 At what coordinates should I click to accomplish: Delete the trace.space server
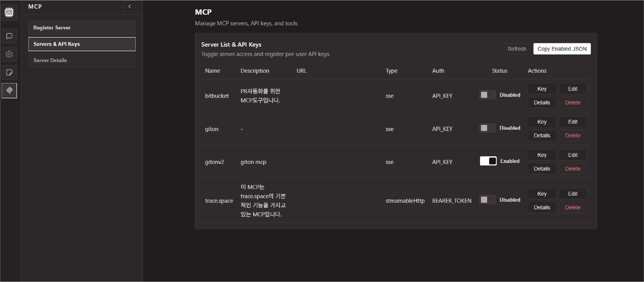coord(572,208)
